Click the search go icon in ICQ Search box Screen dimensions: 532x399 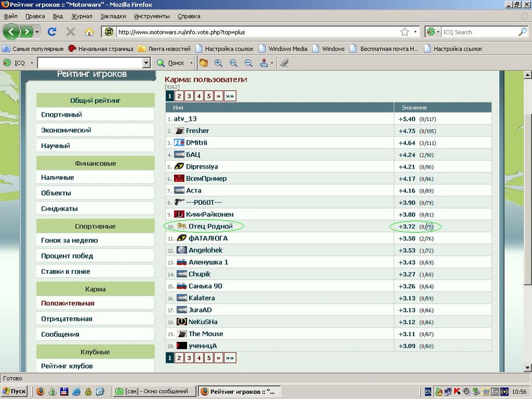[x=522, y=32]
